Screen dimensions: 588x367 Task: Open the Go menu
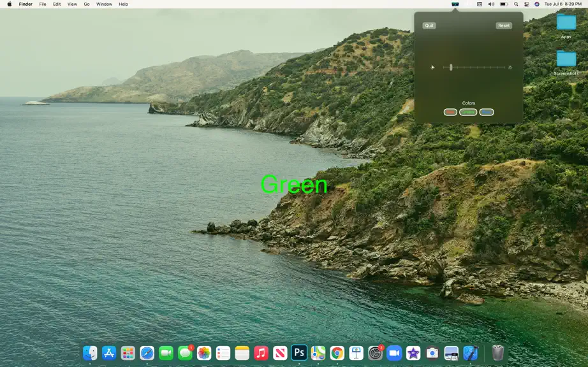(87, 4)
